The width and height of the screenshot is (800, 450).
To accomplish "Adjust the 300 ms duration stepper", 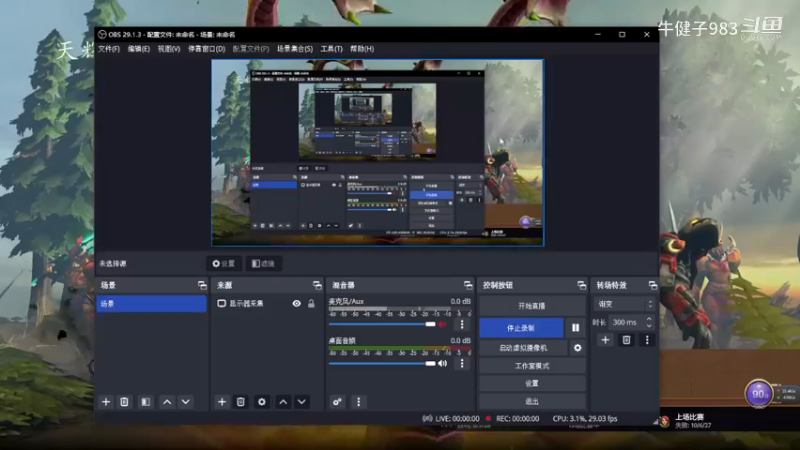I will coord(649,322).
